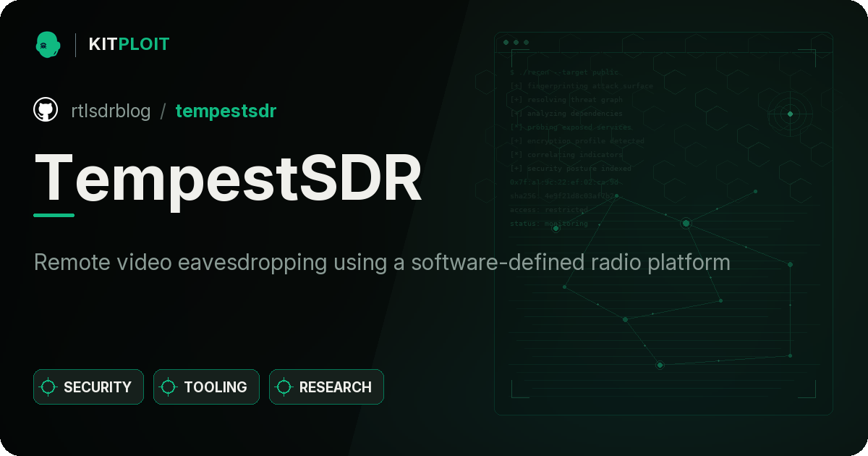
Task: Click the terminal line 'probing exposed services'
Action: [571, 127]
